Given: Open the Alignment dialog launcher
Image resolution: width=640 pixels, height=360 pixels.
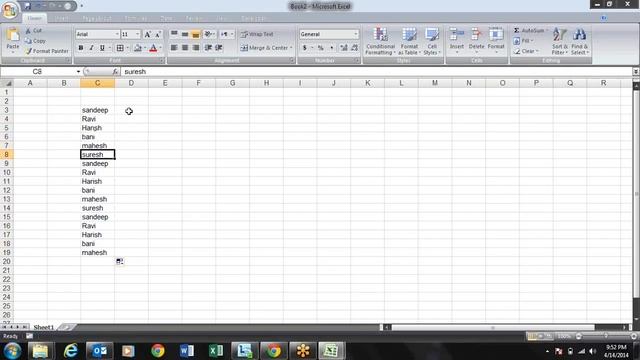Looking at the screenshot, I should click(292, 60).
